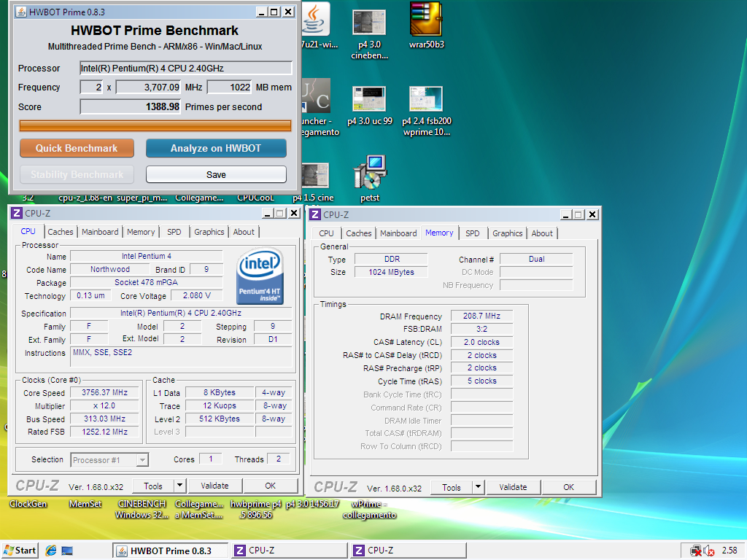The width and height of the screenshot is (747, 560).
Task: Click Analyze on HWBOT button
Action: point(216,148)
